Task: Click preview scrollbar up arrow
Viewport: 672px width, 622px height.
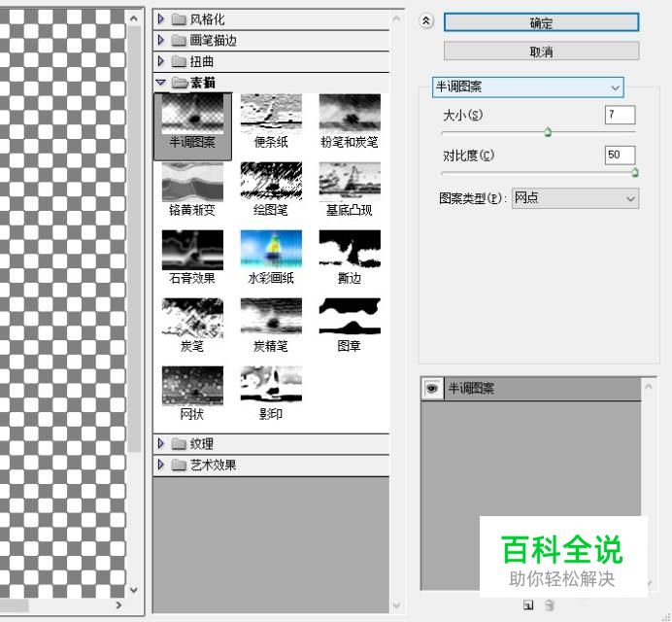Action: point(134,18)
